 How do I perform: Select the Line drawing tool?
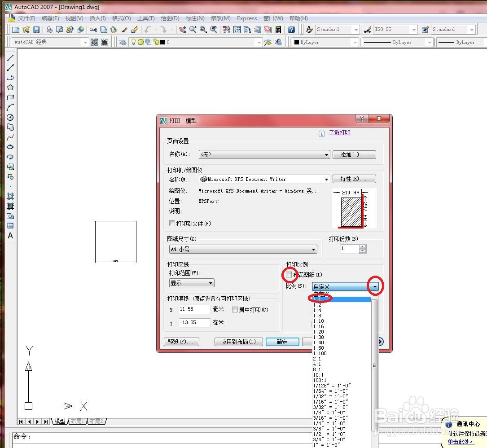pos(10,58)
